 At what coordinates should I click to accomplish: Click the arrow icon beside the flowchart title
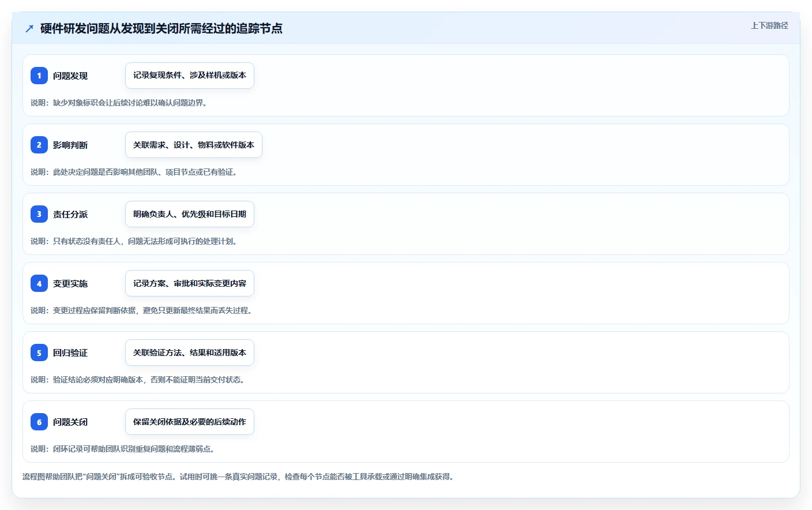(x=29, y=28)
